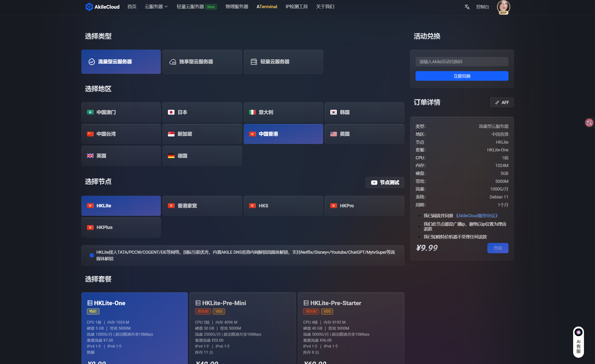Viewport: 595px width, 364px height.
Task: Click the floating pink translate extension icon
Action: (589, 123)
